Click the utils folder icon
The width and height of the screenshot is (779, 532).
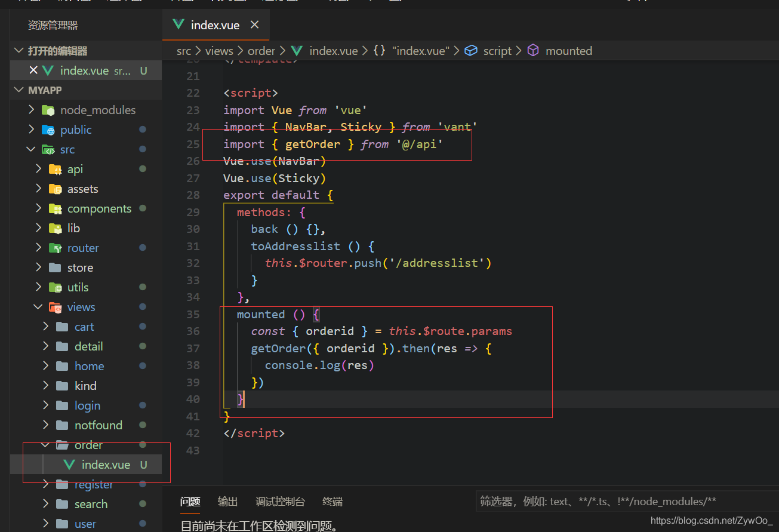[x=56, y=287]
